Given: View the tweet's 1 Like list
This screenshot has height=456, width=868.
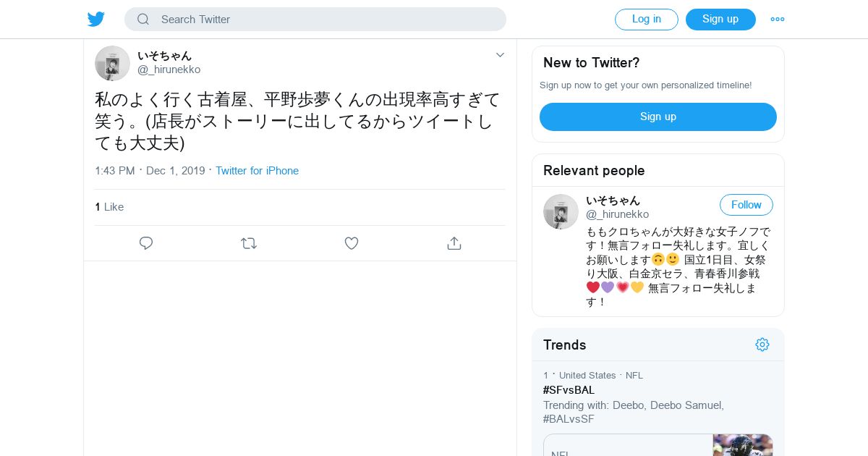Looking at the screenshot, I should (109, 207).
